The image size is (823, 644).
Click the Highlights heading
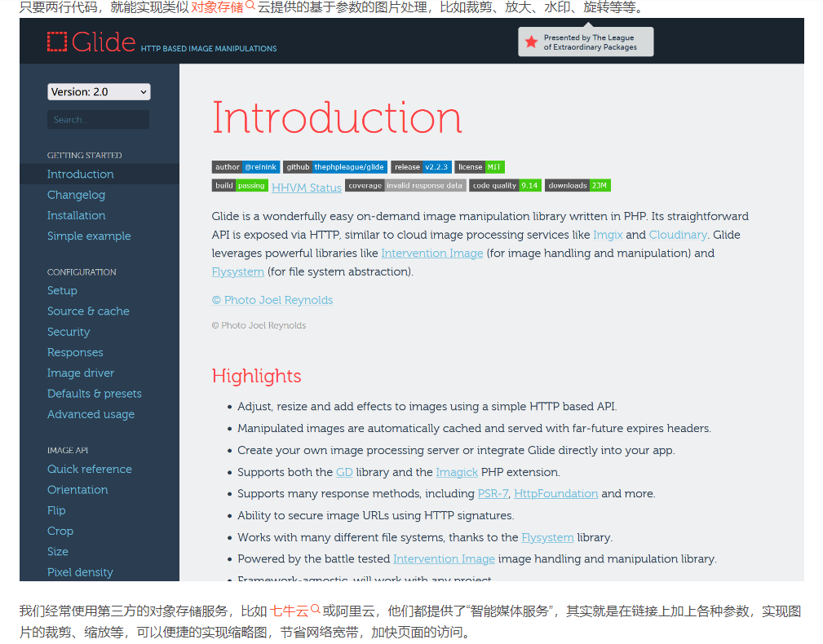pyautogui.click(x=257, y=376)
